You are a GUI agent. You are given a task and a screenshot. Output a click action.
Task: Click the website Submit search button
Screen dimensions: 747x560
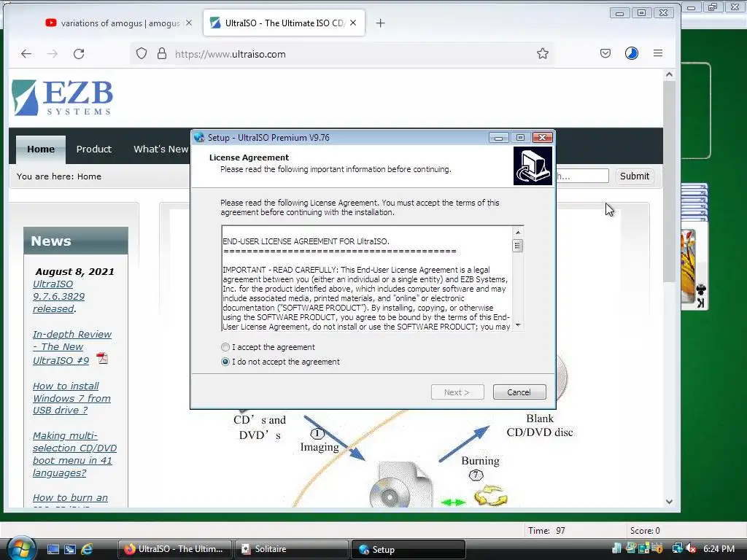[x=634, y=176]
